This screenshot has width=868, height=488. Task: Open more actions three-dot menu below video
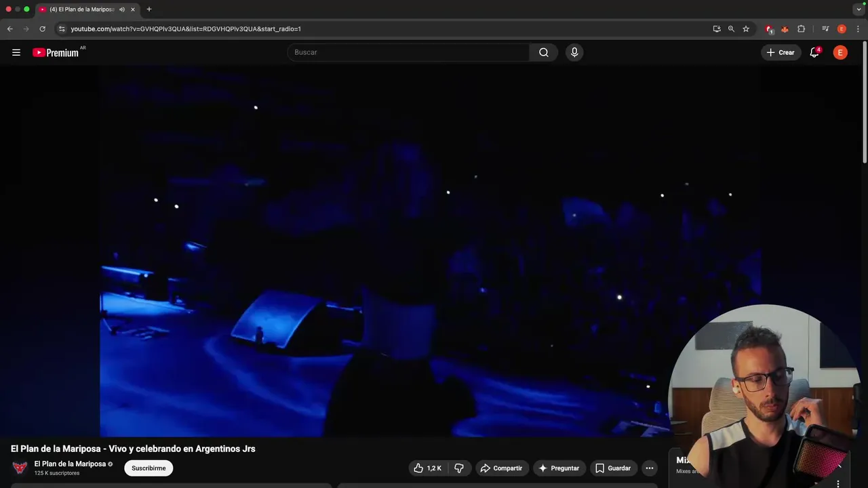pyautogui.click(x=650, y=468)
